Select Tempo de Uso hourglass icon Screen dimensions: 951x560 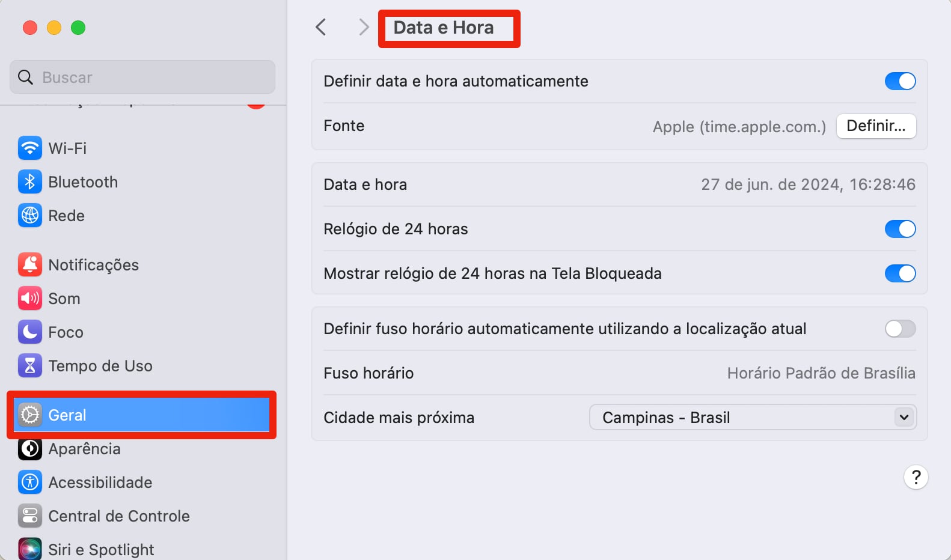click(x=29, y=365)
